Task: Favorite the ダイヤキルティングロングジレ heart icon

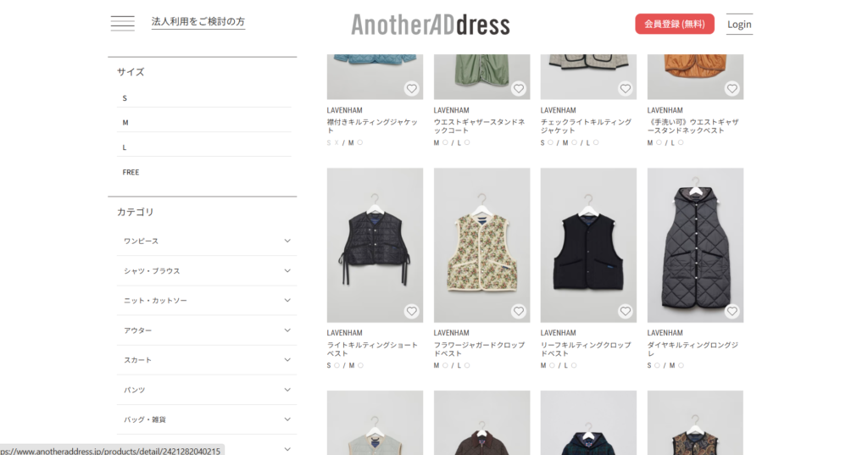Action: pos(732,311)
